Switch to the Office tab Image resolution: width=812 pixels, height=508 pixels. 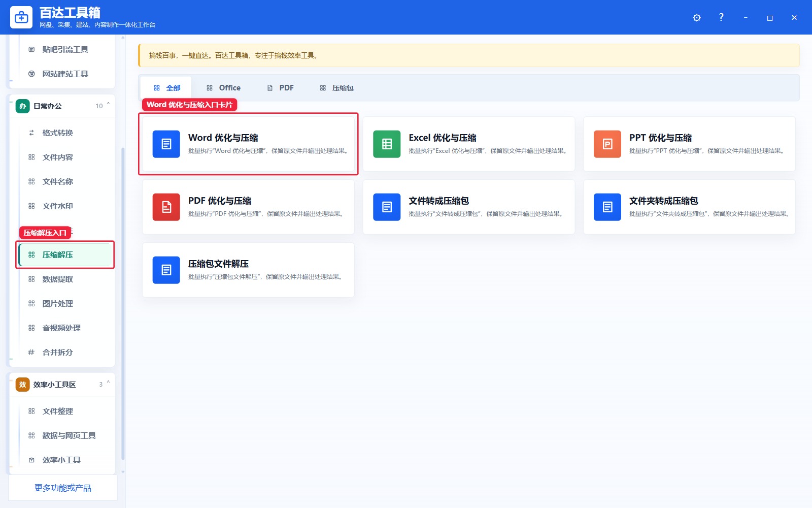pos(223,88)
